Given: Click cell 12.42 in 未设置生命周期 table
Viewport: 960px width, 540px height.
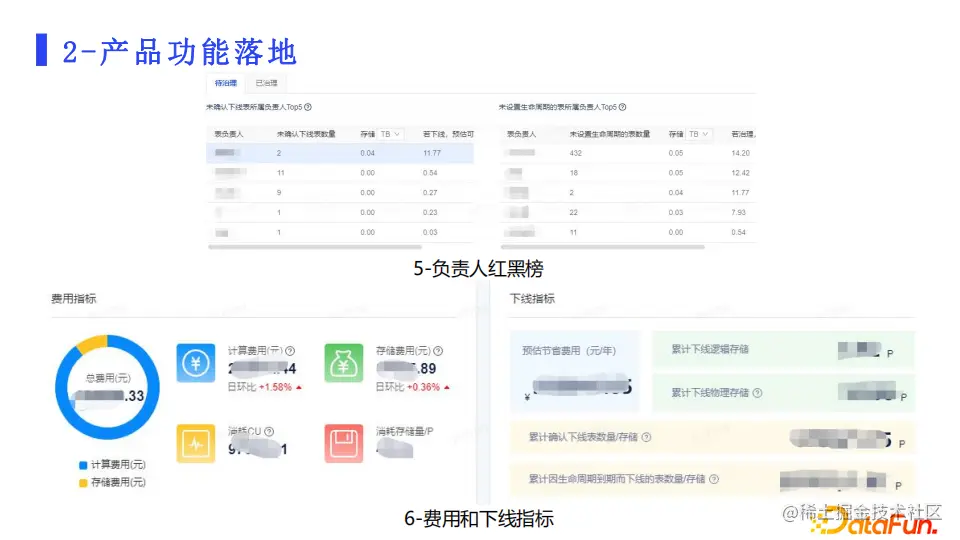Looking at the screenshot, I should [740, 173].
